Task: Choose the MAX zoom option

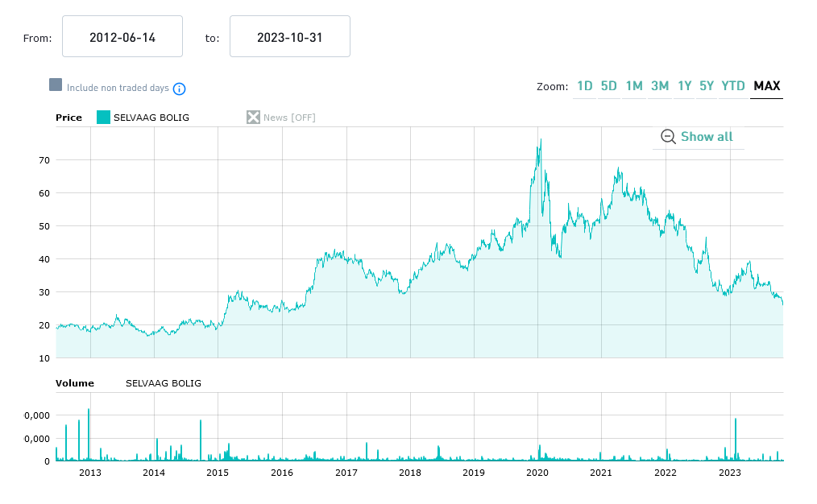Action: click(x=766, y=86)
